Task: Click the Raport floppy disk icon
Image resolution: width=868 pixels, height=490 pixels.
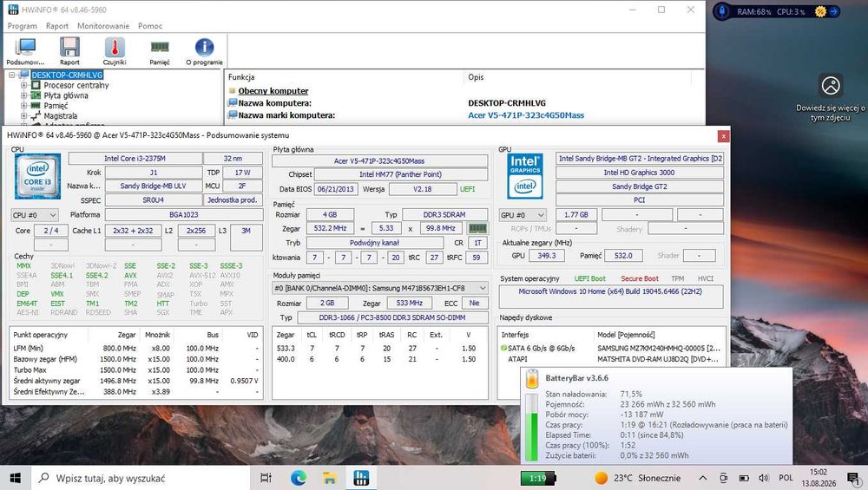Action: pyautogui.click(x=69, y=48)
